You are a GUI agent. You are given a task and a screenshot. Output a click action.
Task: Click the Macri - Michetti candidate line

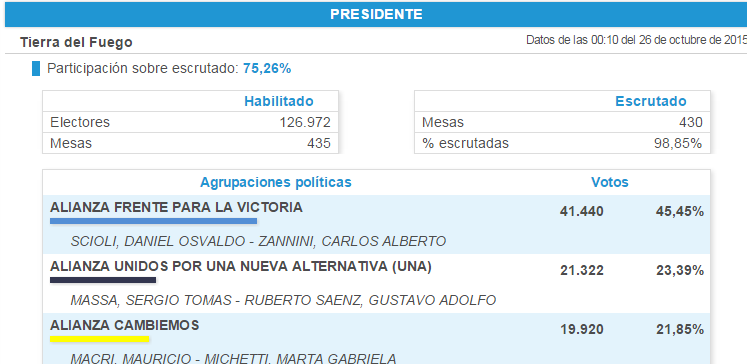click(x=233, y=358)
